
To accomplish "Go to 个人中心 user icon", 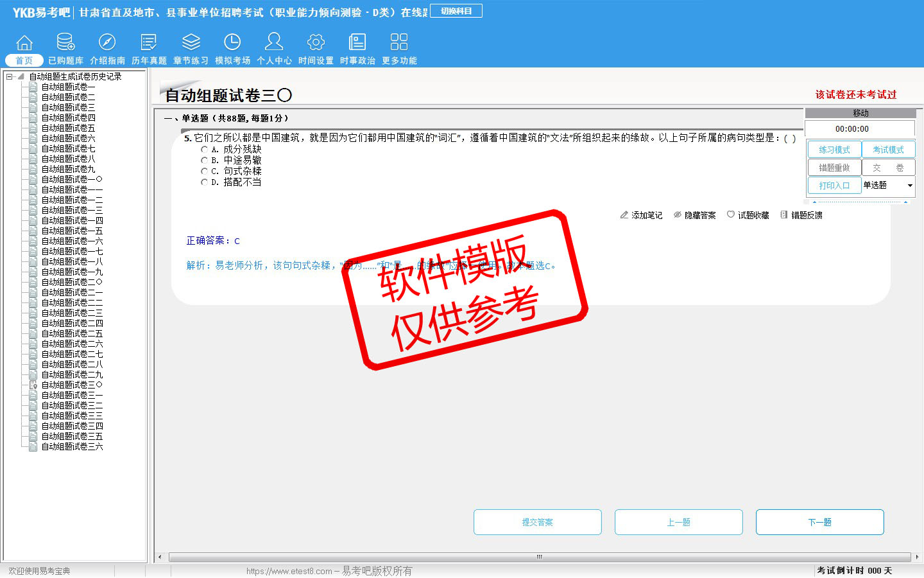I will tap(274, 42).
